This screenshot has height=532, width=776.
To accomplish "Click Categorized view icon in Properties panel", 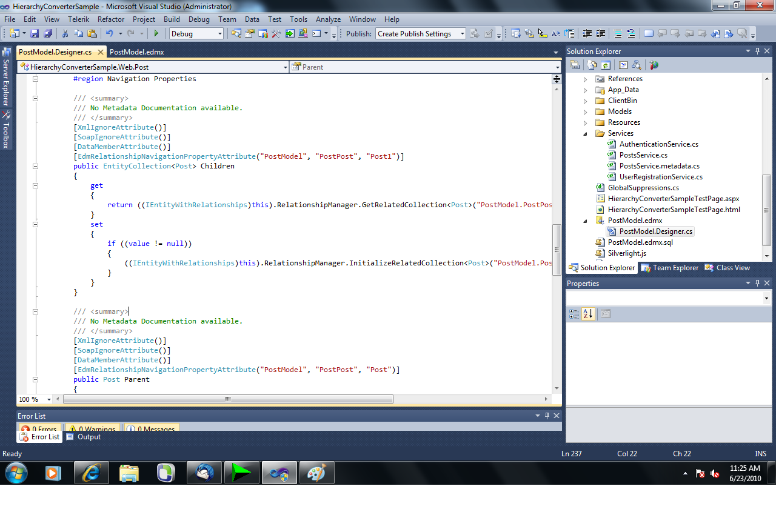I will [574, 314].
